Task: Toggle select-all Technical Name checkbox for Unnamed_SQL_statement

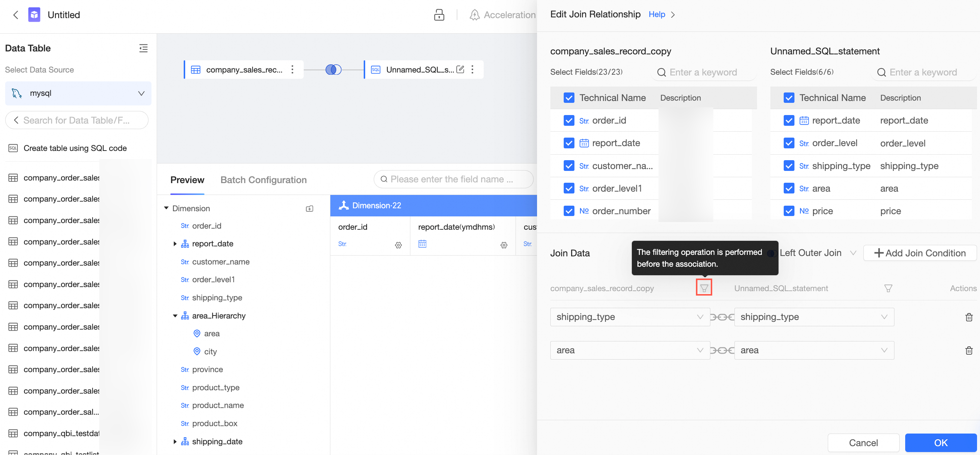Action: (x=789, y=98)
